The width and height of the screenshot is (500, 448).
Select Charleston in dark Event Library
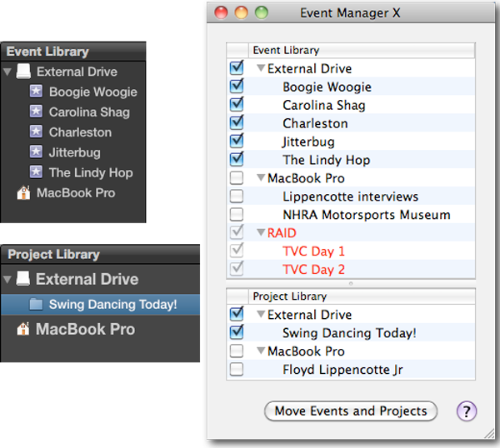80,132
